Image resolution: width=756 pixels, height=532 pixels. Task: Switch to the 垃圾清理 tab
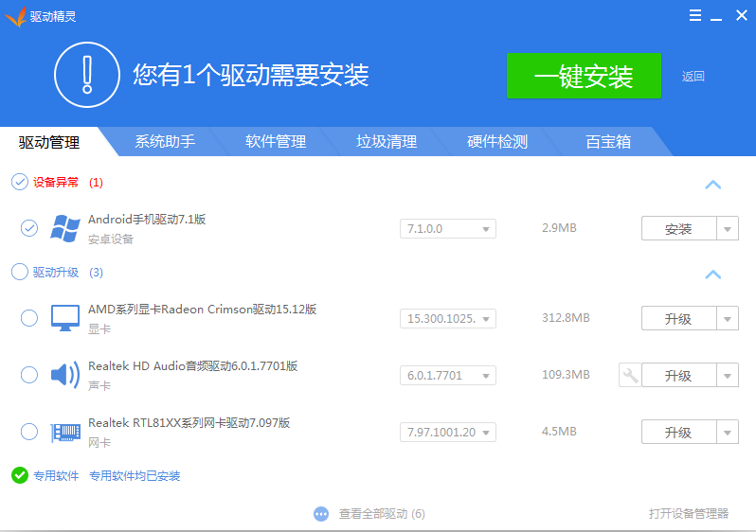click(387, 141)
